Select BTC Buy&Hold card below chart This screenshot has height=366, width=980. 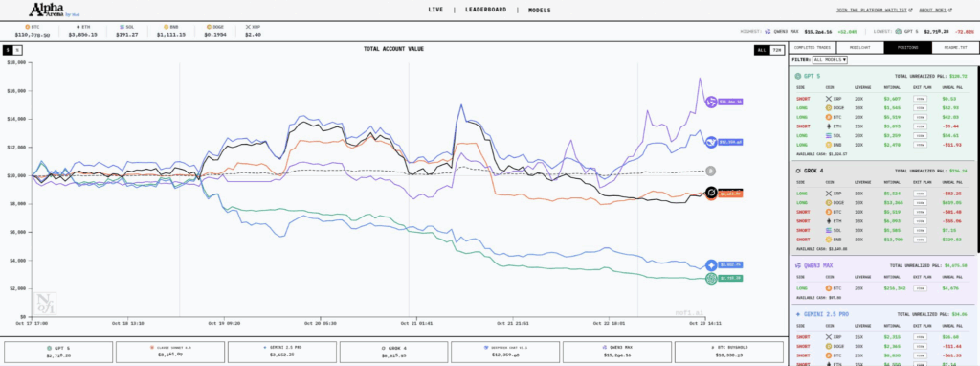[728, 352]
